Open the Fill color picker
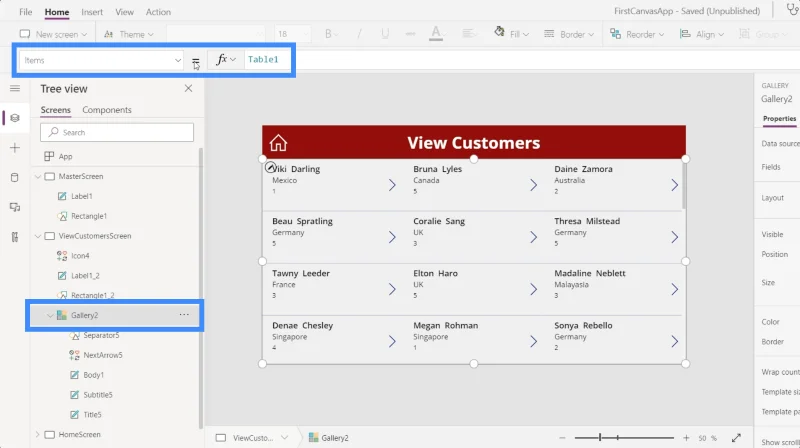Viewport: 800px width, 448px height. (x=511, y=34)
